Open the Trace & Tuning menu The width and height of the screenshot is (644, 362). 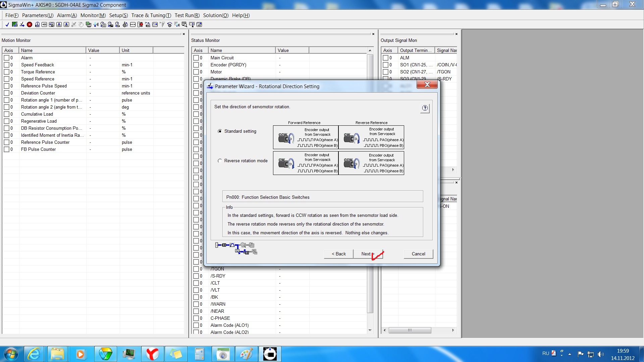point(151,15)
